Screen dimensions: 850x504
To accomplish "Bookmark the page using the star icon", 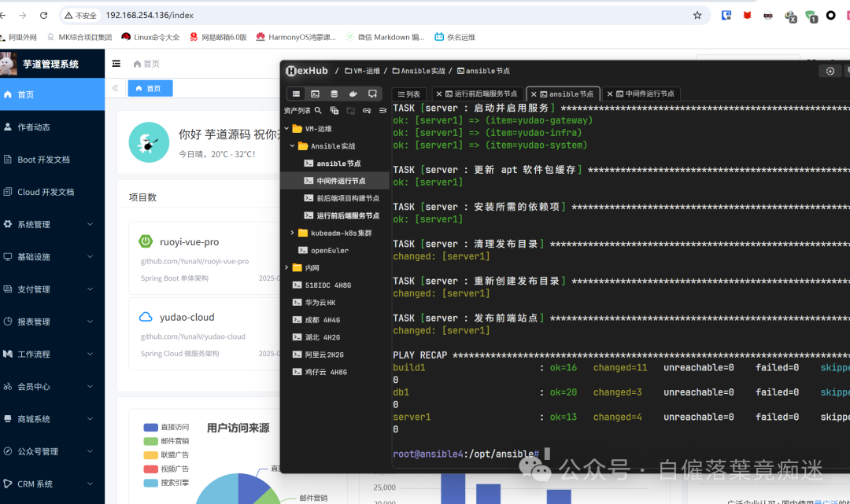I will tap(697, 15).
